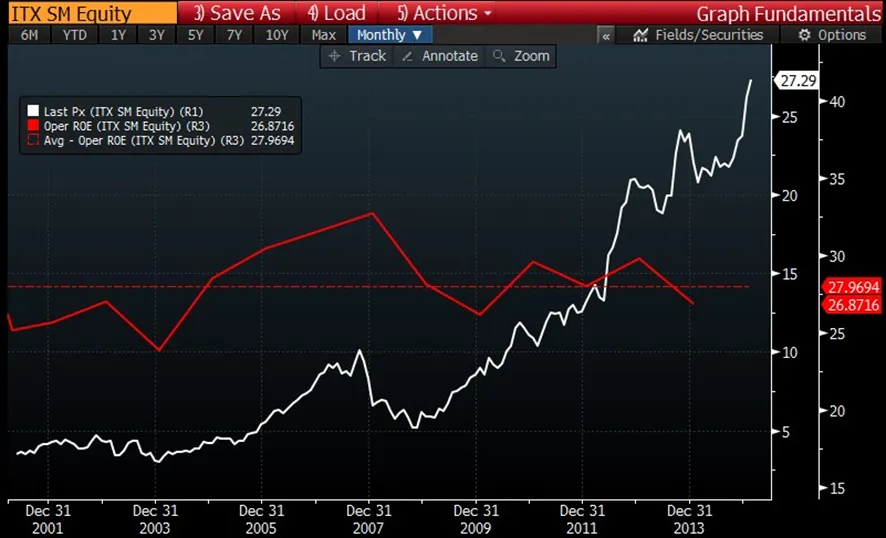Set range to Max
886x538 pixels.
point(323,35)
